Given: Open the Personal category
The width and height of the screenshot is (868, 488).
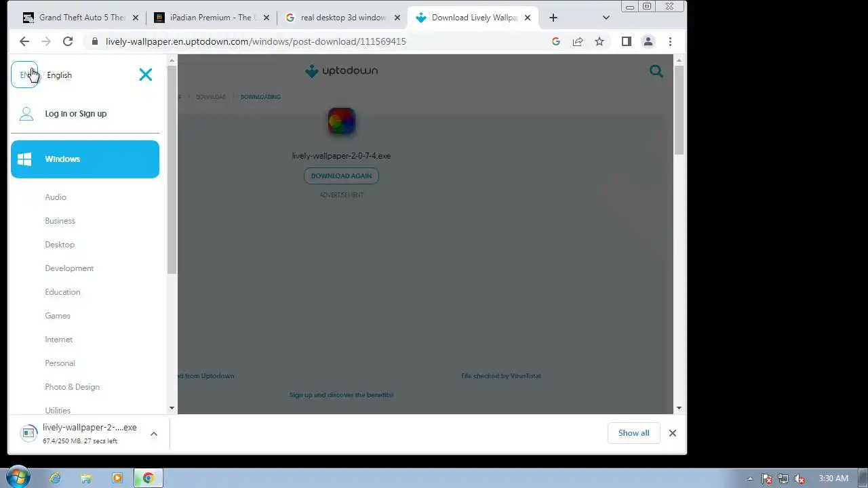Looking at the screenshot, I should [60, 363].
